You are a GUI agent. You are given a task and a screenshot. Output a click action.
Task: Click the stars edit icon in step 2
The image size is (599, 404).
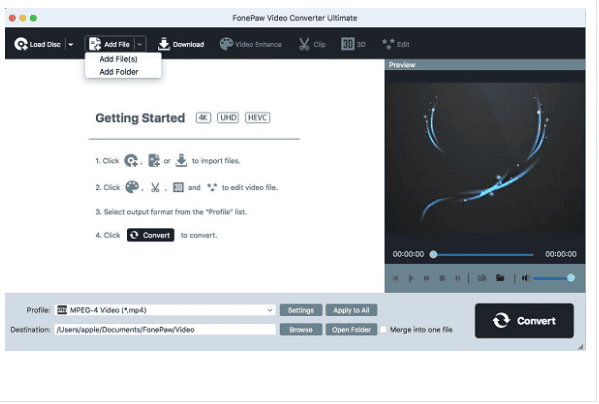tap(212, 187)
